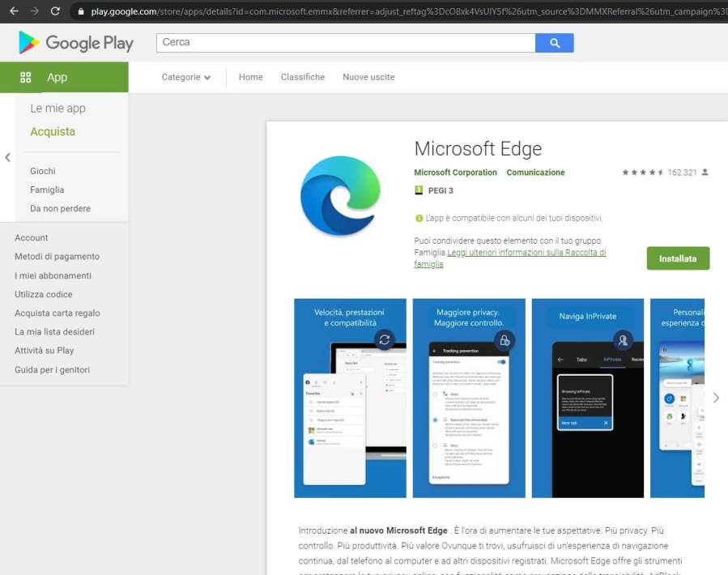Click inside the Cerca search field
Viewport: 728px width, 575px height.
pyautogui.click(x=346, y=42)
